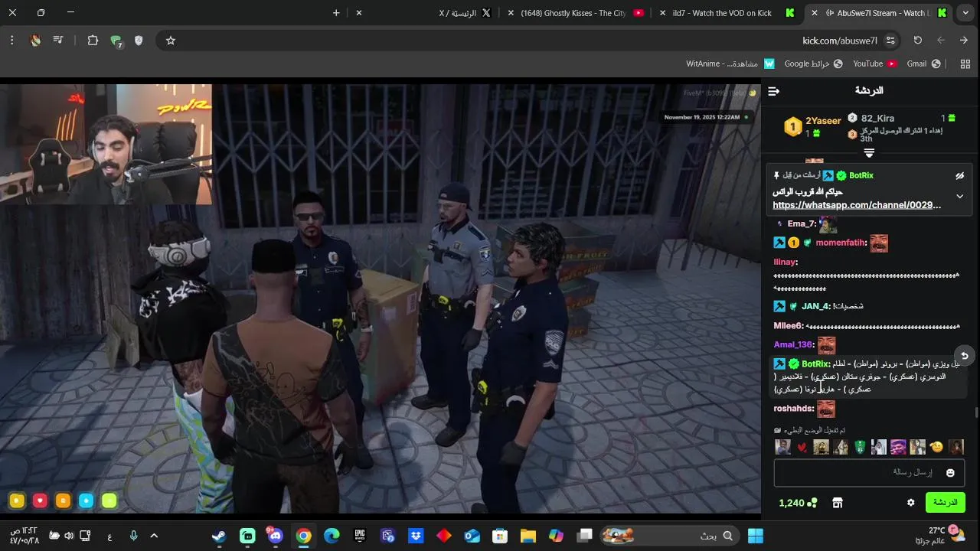Viewport: 980px width, 551px height.
Task: Open chat settings gear
Action: (x=910, y=503)
